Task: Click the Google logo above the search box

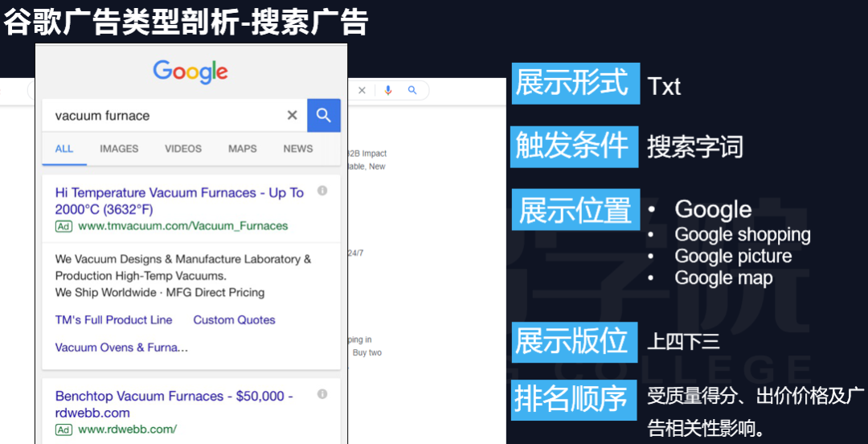Action: 190,72
